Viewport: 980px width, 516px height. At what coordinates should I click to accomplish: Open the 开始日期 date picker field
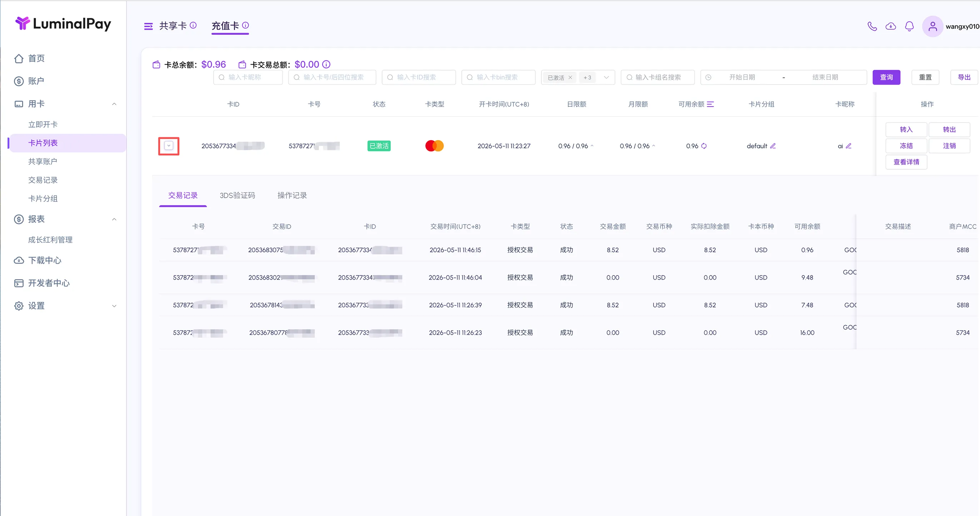coord(742,77)
